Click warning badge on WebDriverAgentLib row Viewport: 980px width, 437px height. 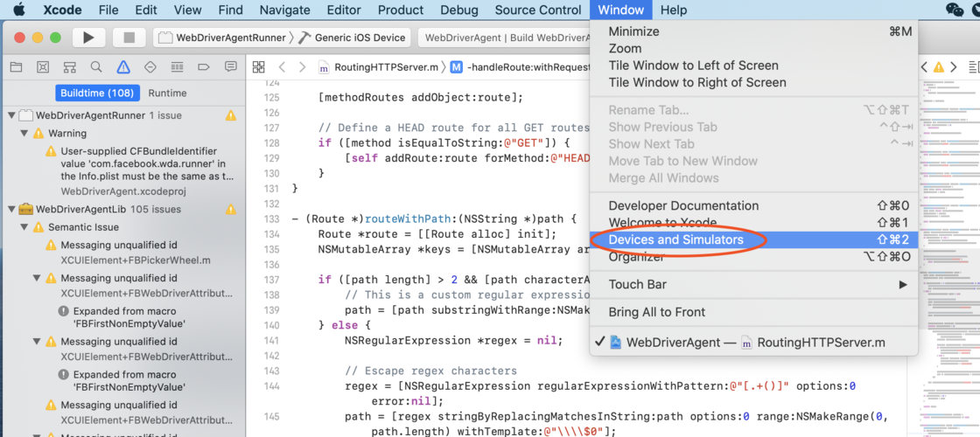click(x=231, y=209)
